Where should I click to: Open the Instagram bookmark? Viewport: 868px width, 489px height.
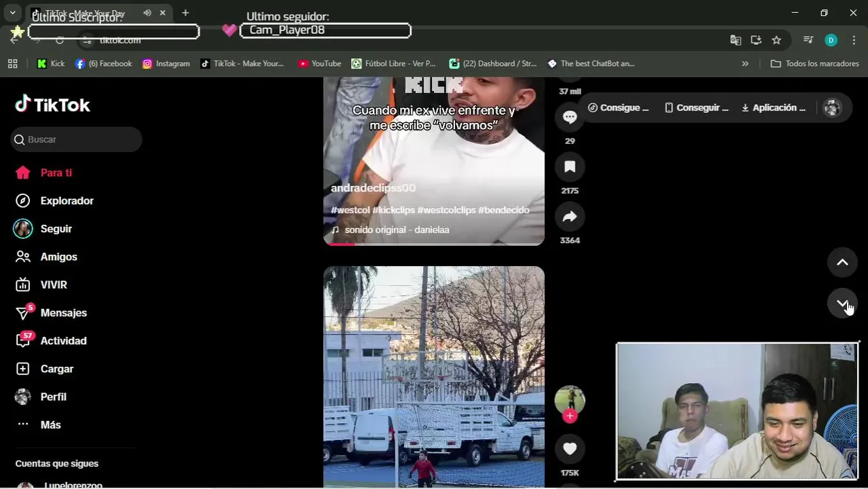tap(166, 64)
